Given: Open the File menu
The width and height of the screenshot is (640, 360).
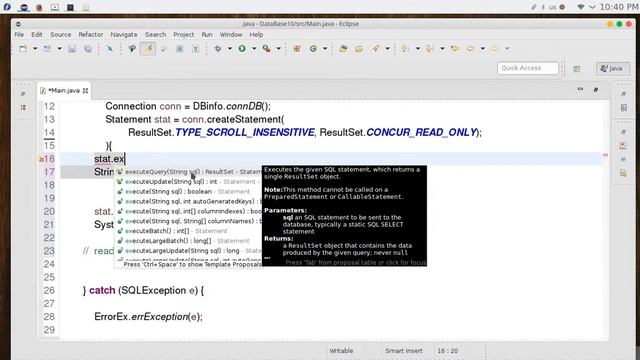Looking at the screenshot, I should (19, 35).
